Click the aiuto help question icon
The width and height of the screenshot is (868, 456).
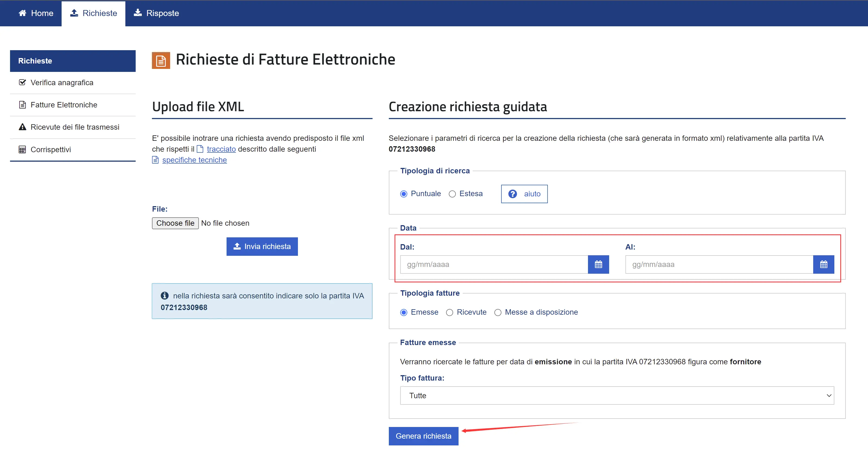(513, 194)
